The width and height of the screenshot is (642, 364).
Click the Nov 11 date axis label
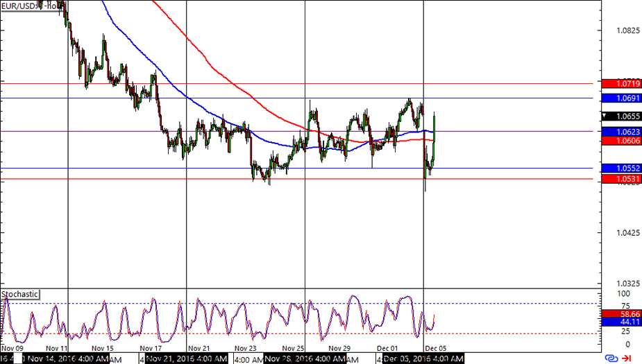[x=56, y=349]
